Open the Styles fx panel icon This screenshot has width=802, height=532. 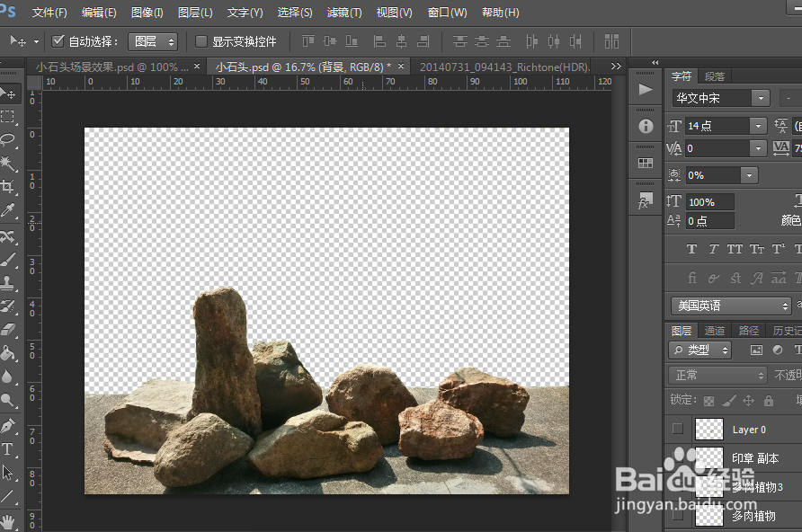(646, 200)
